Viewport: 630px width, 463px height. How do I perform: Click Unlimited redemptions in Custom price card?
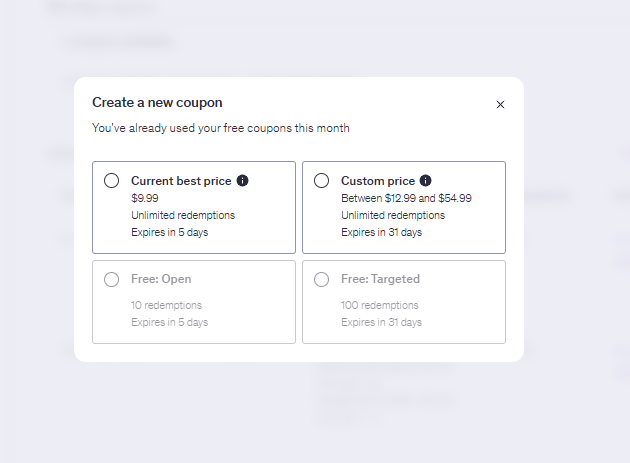coord(393,215)
